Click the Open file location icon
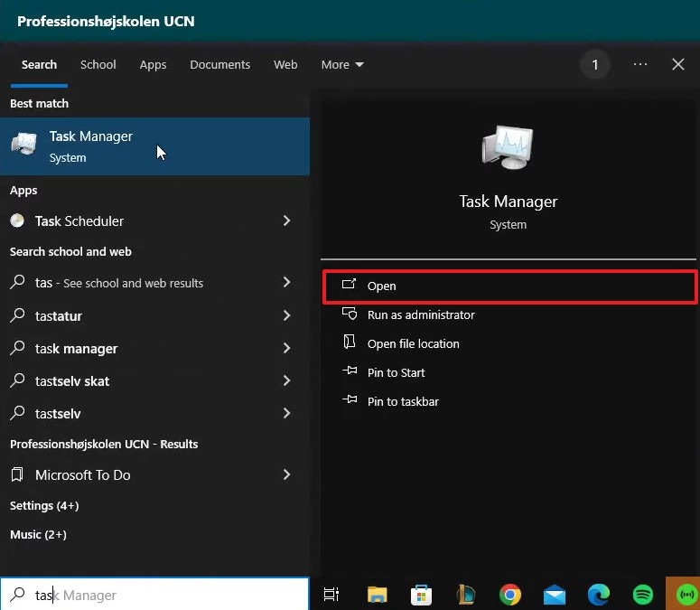This screenshot has width=700, height=610. pos(350,343)
